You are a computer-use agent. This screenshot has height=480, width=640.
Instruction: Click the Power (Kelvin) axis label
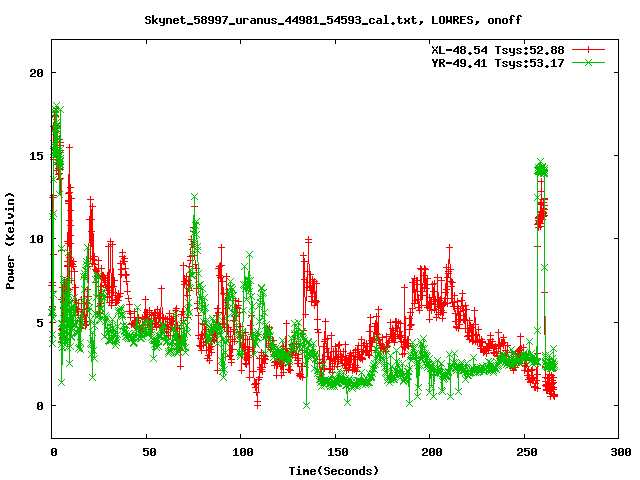[10, 241]
